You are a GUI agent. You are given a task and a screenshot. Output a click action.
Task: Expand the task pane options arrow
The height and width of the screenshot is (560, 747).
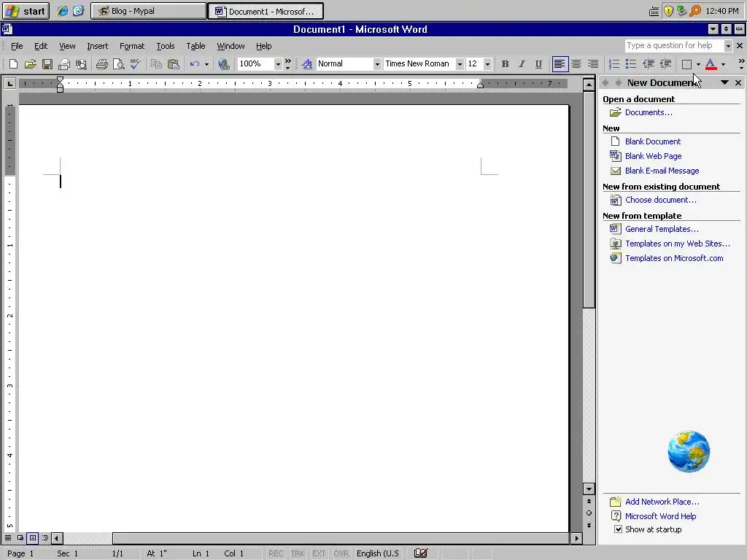coord(724,83)
